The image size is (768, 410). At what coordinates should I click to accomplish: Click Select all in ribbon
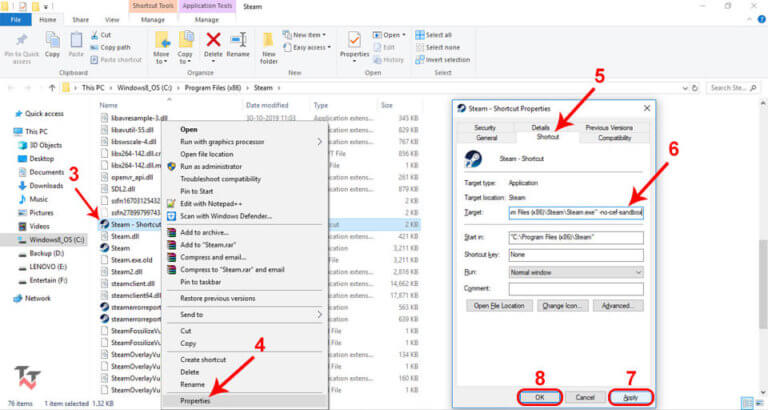click(x=433, y=35)
